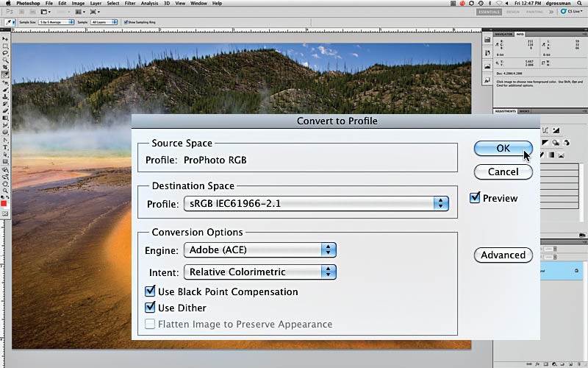Switch to the Painting workspace
The image size is (588, 368).
[x=534, y=12]
